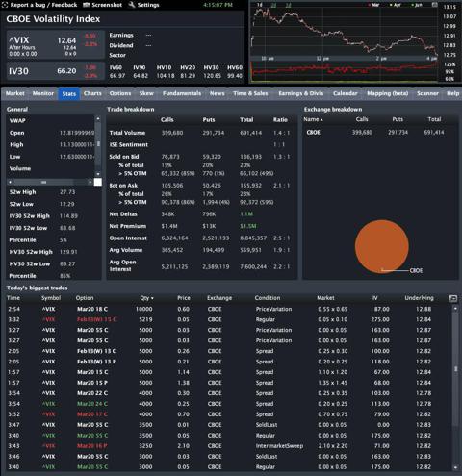Image resolution: width=462 pixels, height=476 pixels.
Task: Go to the Skew tab
Action: click(146, 93)
